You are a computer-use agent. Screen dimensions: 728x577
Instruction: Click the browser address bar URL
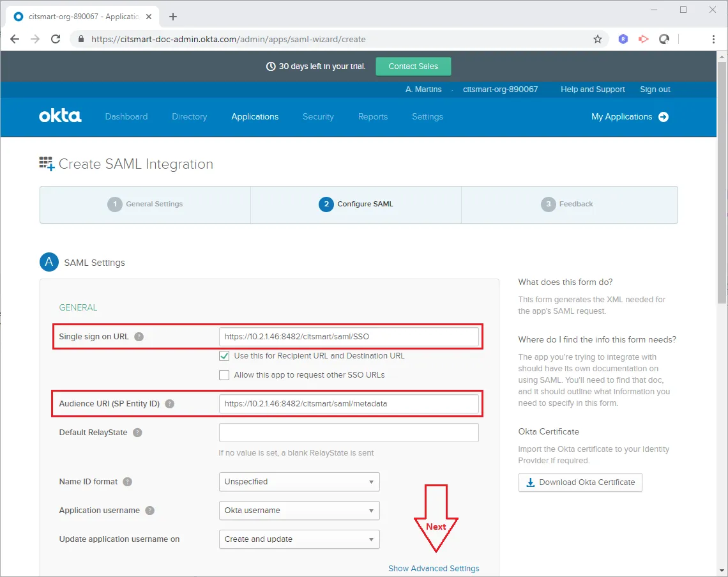(229, 40)
